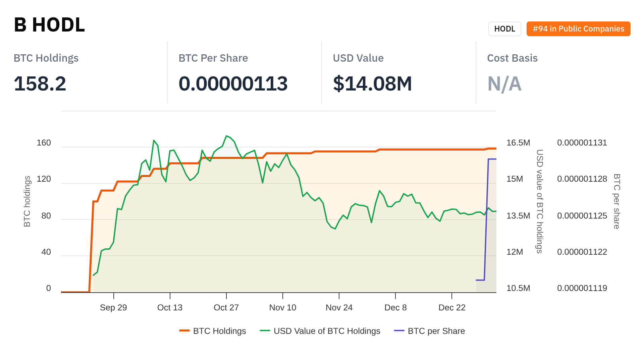This screenshot has width=644, height=362.
Task: Click the #94 in Public Companies badge
Action: point(578,29)
